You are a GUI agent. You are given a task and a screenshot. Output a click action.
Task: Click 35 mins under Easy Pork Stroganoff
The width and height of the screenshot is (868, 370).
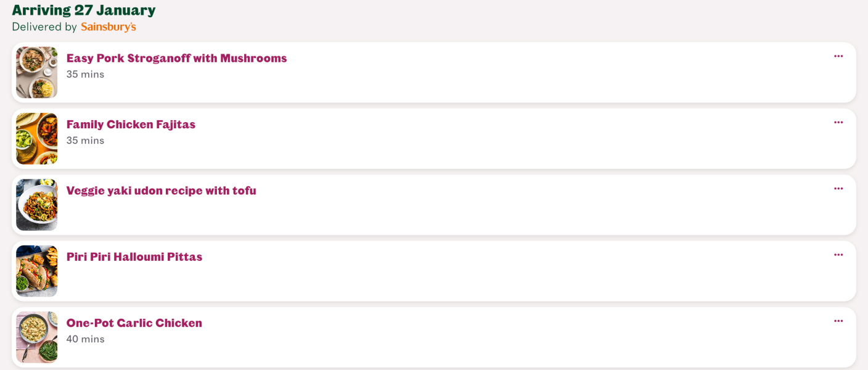pyautogui.click(x=85, y=75)
